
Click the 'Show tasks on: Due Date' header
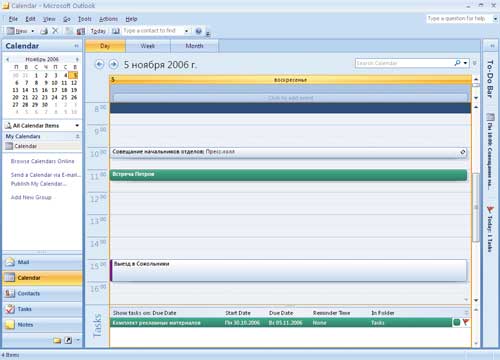[144, 313]
